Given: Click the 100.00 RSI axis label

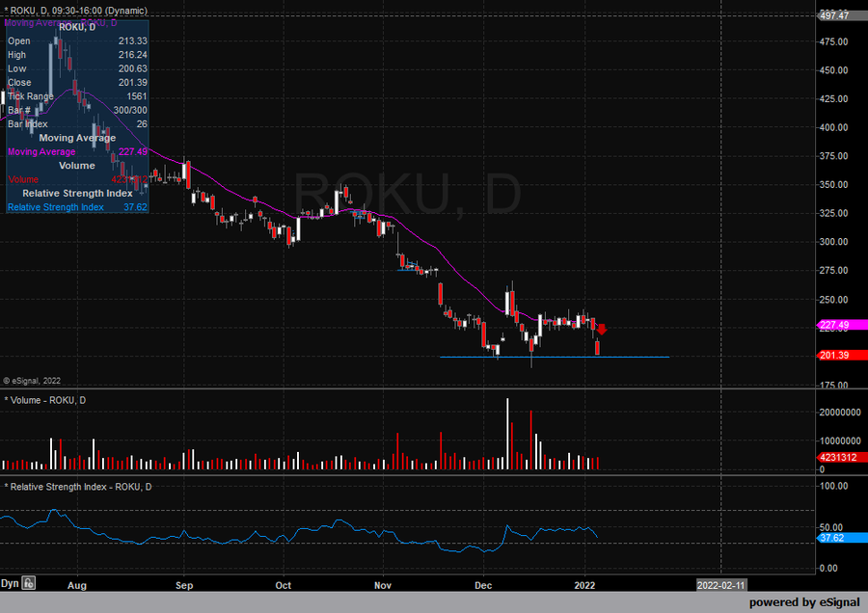Looking at the screenshot, I should click(x=833, y=487).
